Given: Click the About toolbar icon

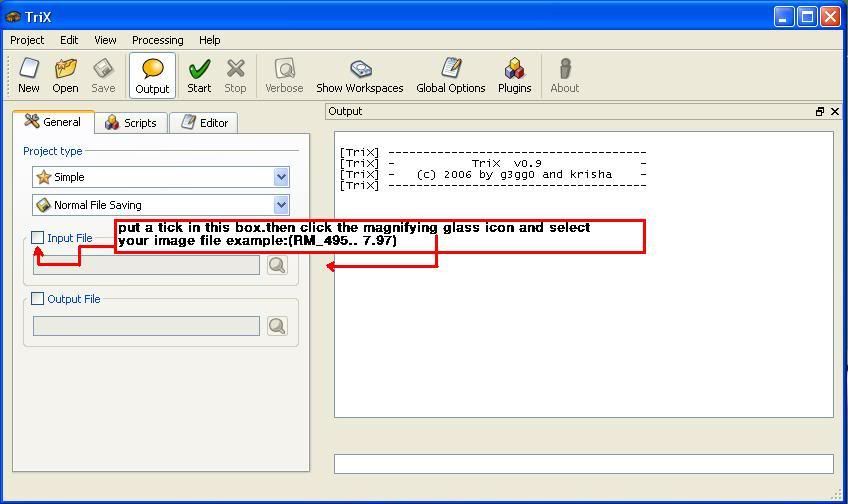Looking at the screenshot, I should tap(565, 75).
